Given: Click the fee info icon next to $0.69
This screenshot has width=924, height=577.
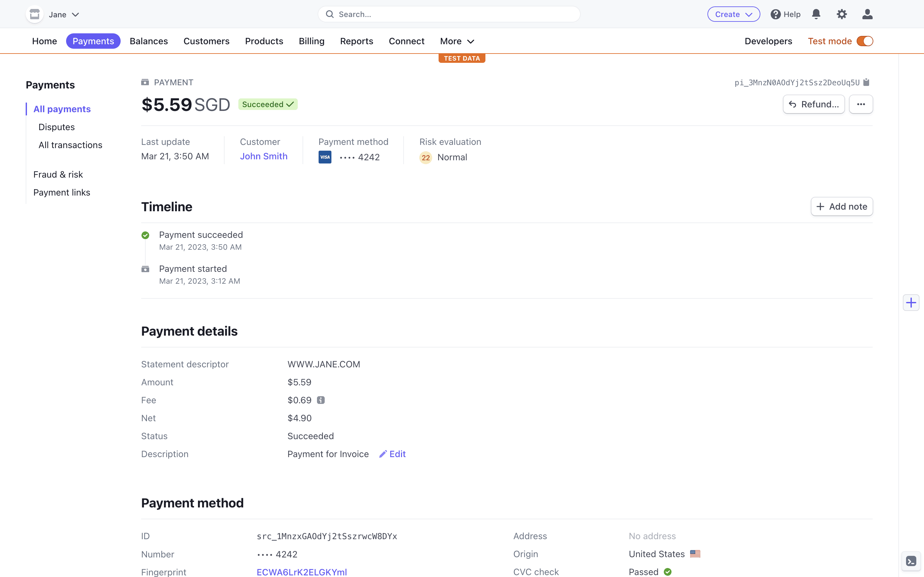Looking at the screenshot, I should pyautogui.click(x=321, y=400).
